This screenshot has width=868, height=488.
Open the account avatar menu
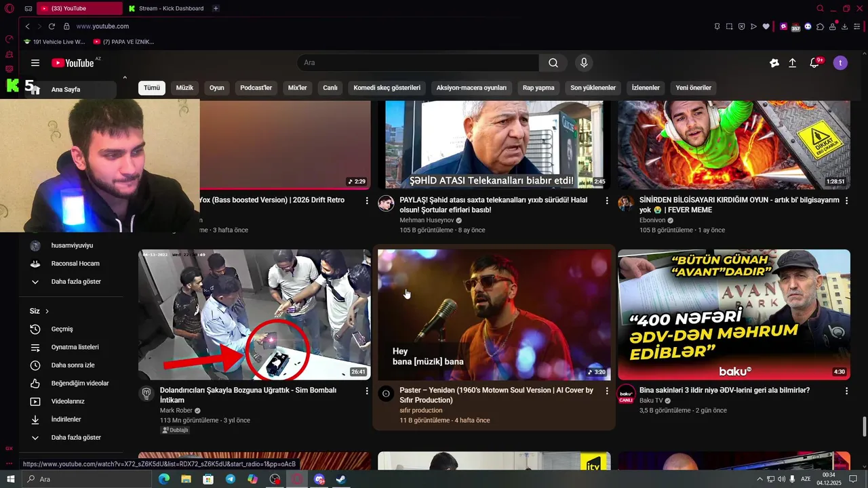point(840,63)
